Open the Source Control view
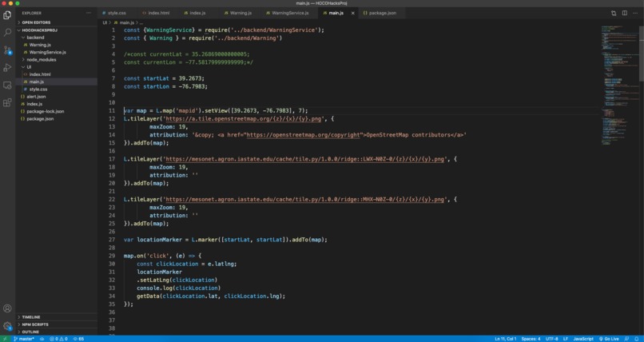Screen dimensions: 644x342 coord(7,50)
